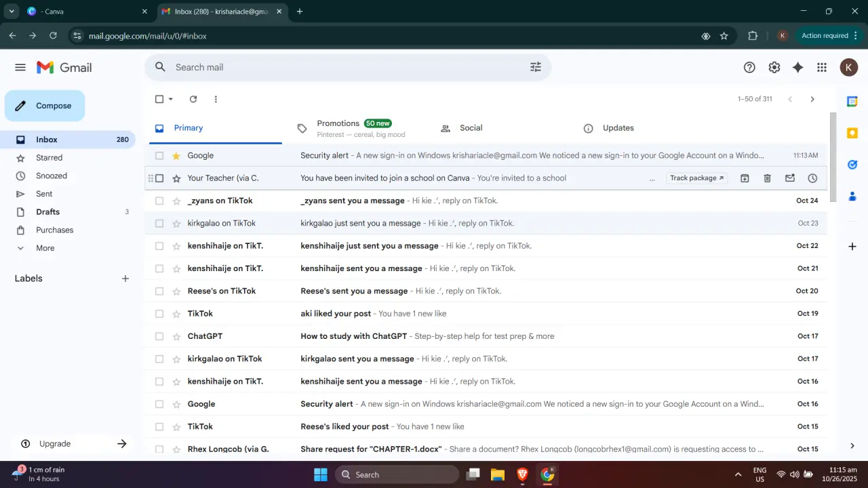Screen dimensions: 868x488
Task: Open Google Tasks side panel
Action: coord(852,165)
